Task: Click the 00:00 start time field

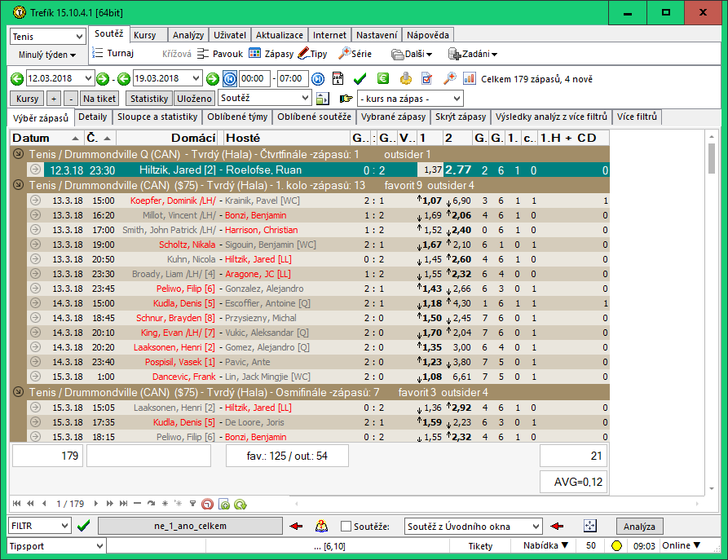Action: 254,78
